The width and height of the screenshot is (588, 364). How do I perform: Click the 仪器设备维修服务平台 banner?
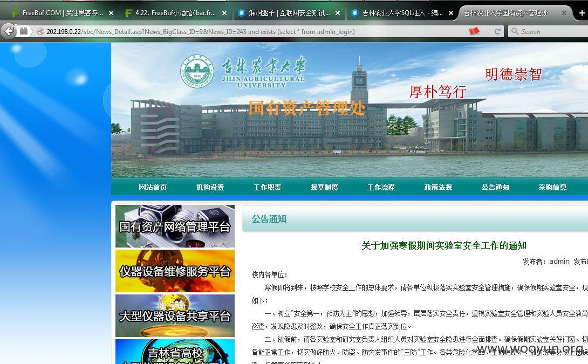pyautogui.click(x=175, y=271)
